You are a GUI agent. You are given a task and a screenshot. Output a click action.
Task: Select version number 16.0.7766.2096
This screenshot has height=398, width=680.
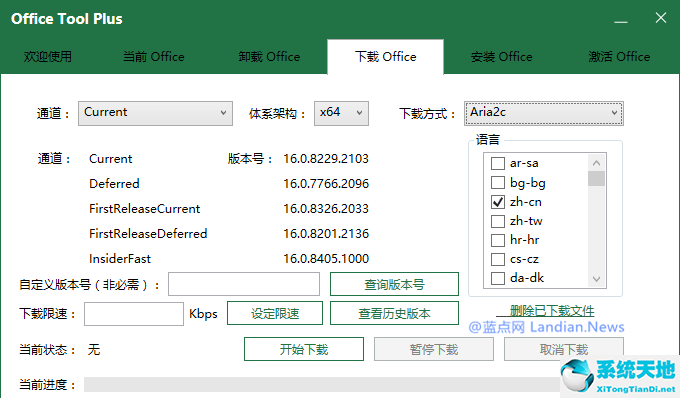click(326, 184)
